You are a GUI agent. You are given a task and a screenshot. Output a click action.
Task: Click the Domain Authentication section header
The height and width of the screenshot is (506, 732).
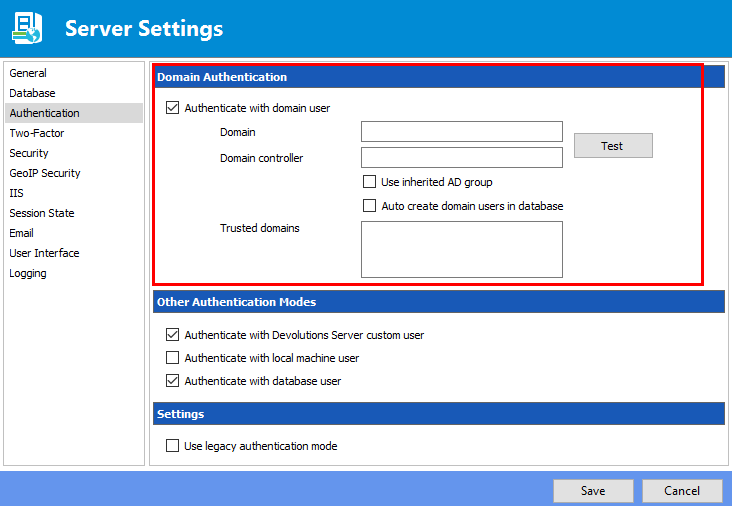click(x=439, y=77)
